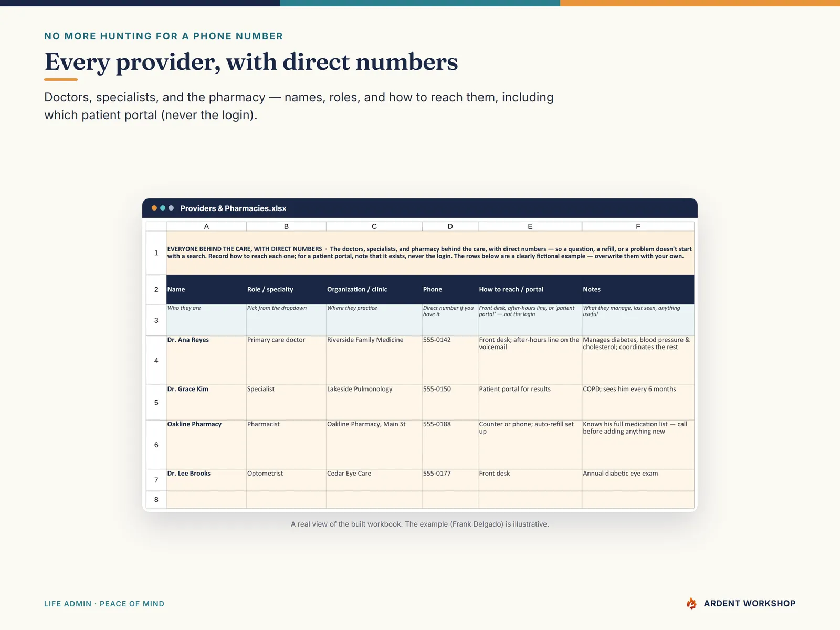Select the phone cell '555-0188'

450,445
